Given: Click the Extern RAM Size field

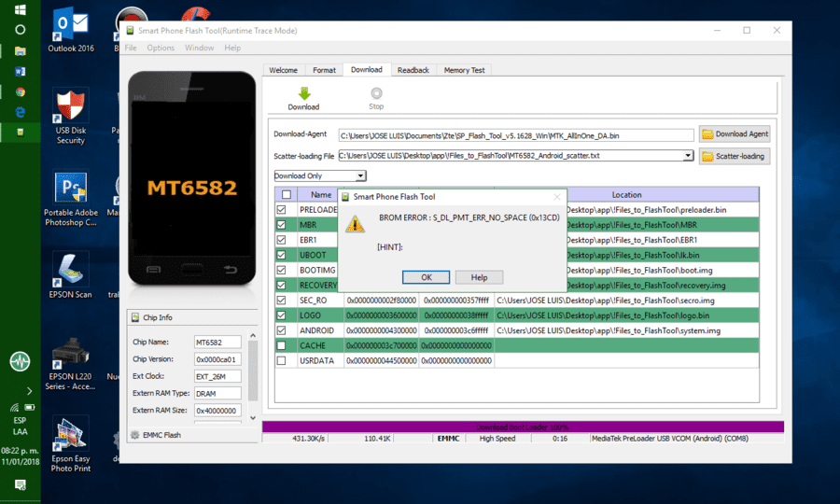Looking at the screenshot, I should [x=217, y=411].
